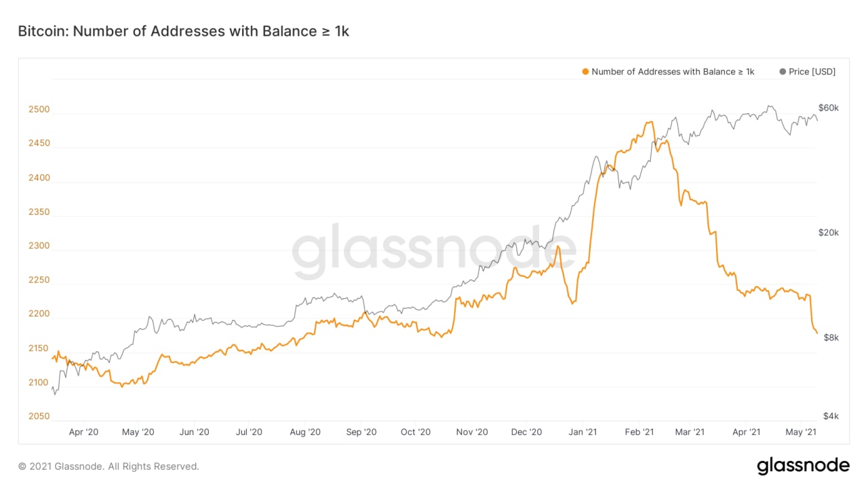868x488 pixels.
Task: Click the Feb '21 x-axis label
Action: pos(639,432)
